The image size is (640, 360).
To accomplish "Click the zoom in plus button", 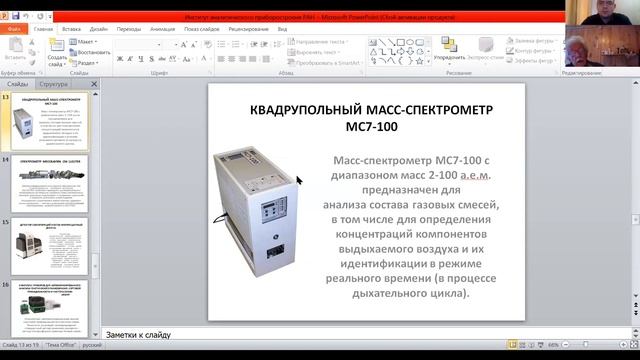I will point(624,345).
